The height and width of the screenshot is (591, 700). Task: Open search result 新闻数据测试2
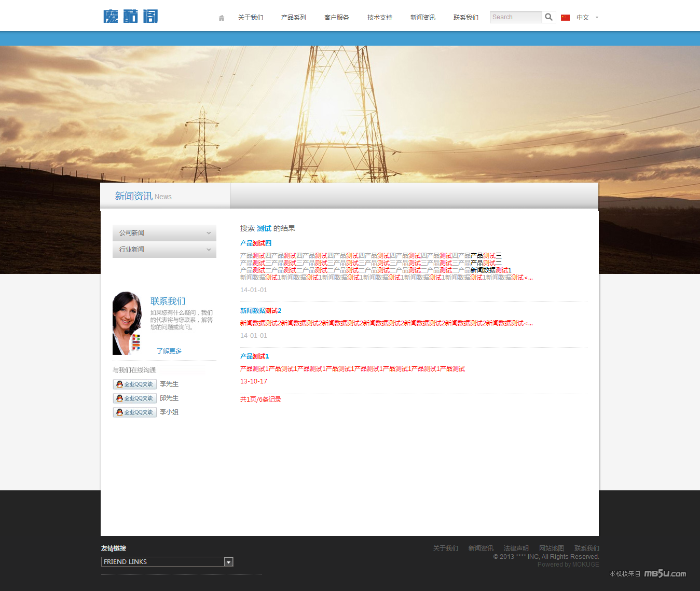click(260, 311)
